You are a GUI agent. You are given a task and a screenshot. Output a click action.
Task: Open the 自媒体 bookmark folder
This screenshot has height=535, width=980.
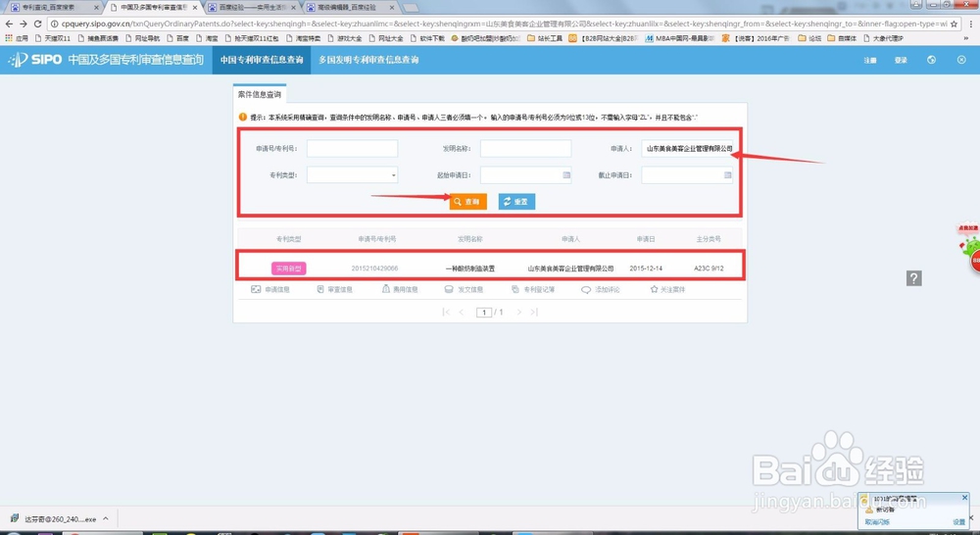(842, 38)
